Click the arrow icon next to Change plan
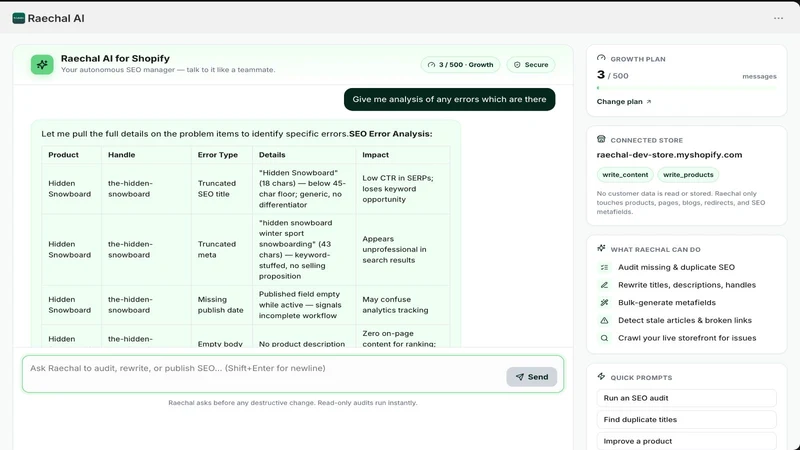 tap(649, 102)
